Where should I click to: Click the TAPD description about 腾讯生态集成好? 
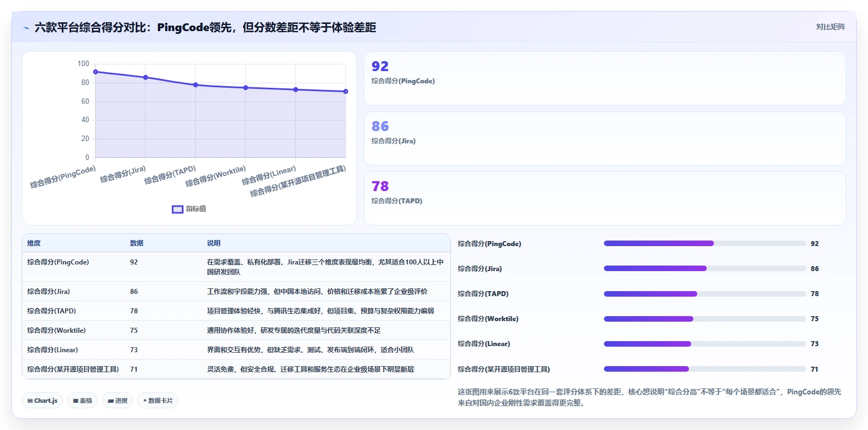(320, 311)
